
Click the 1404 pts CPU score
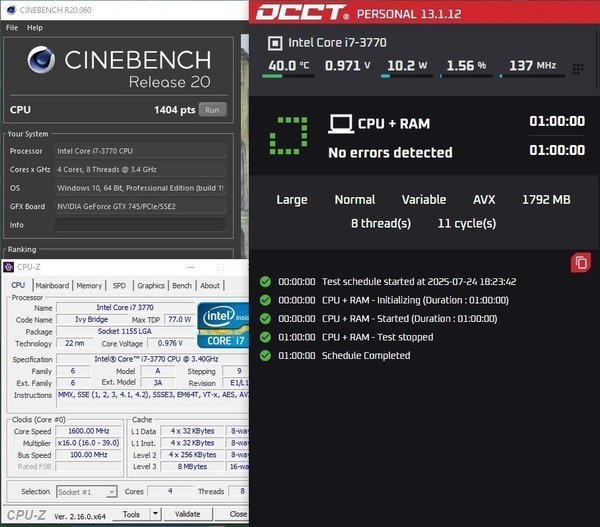(x=174, y=110)
